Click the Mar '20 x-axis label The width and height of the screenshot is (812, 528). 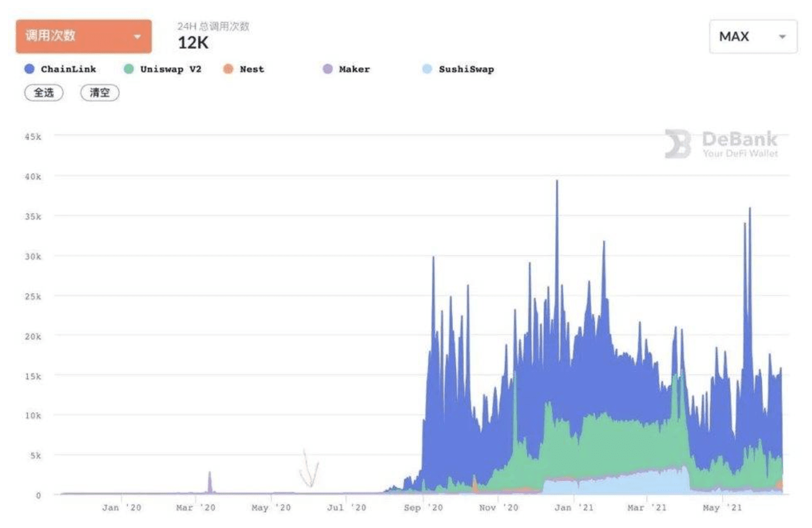pyautogui.click(x=196, y=508)
